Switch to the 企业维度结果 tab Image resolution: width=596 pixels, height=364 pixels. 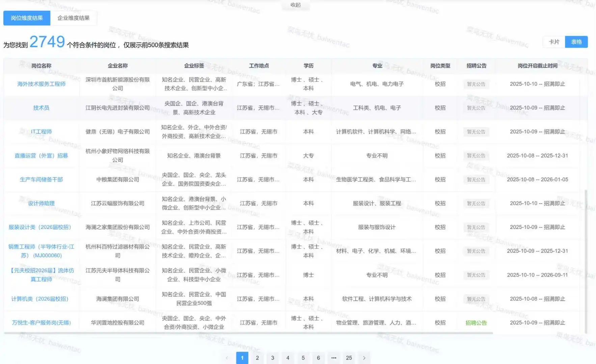pos(74,18)
